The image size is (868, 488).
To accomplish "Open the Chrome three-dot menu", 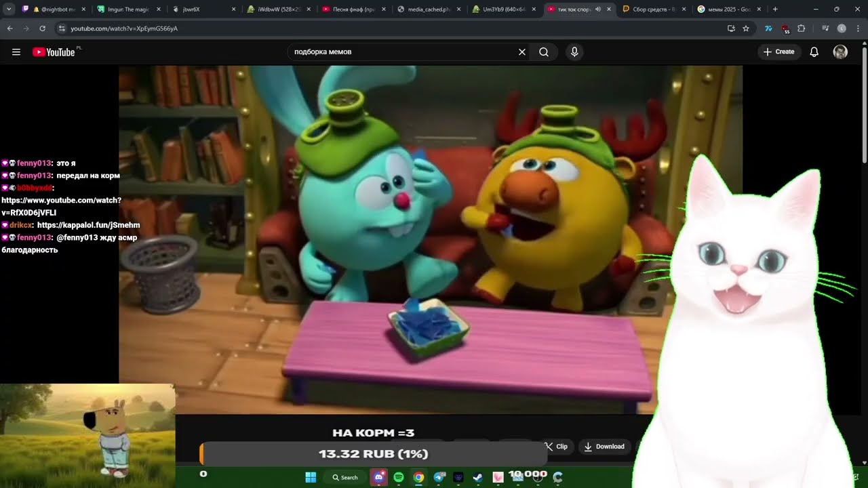I will tap(858, 28).
